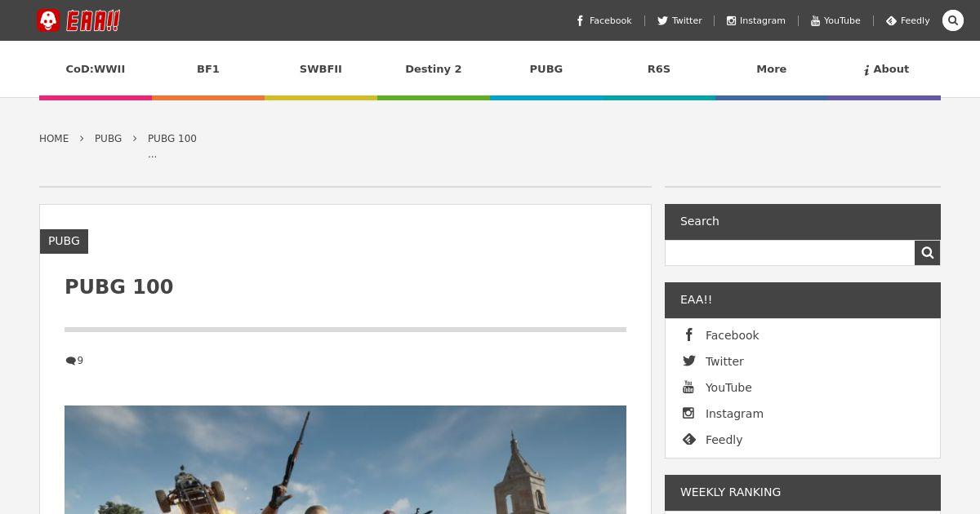This screenshot has width=980, height=514.
Task: Open the YouTube text link in sidebar
Action: 728,388
